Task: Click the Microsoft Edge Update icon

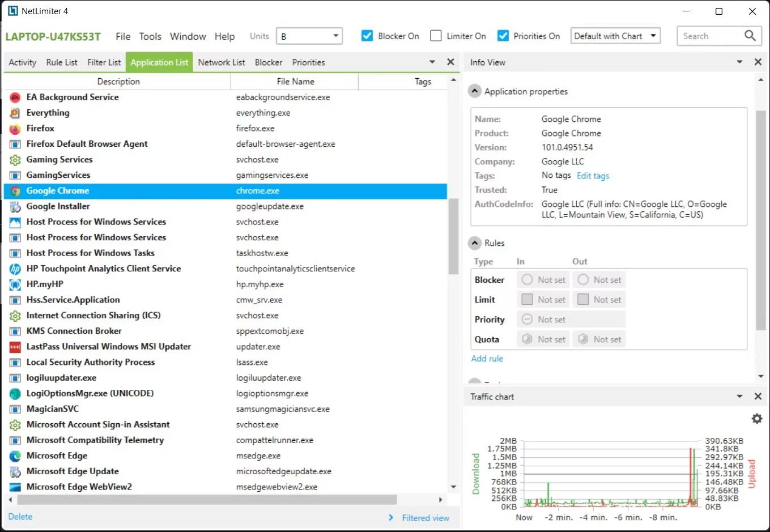Action: click(x=15, y=471)
